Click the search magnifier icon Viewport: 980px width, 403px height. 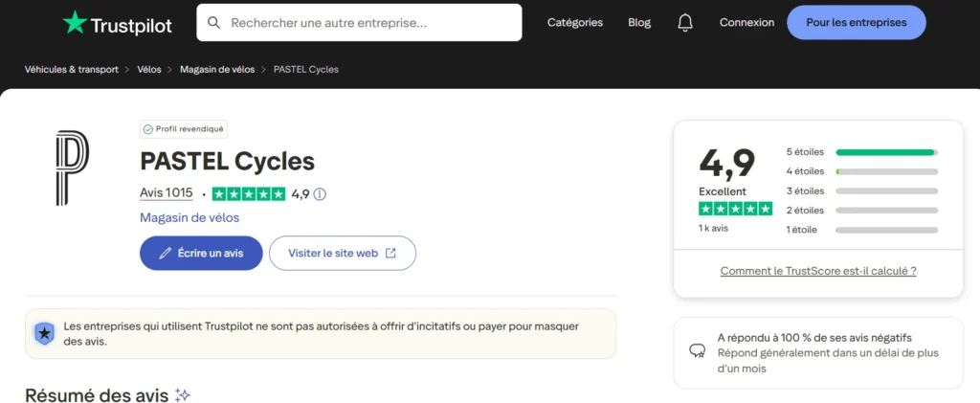tap(213, 22)
